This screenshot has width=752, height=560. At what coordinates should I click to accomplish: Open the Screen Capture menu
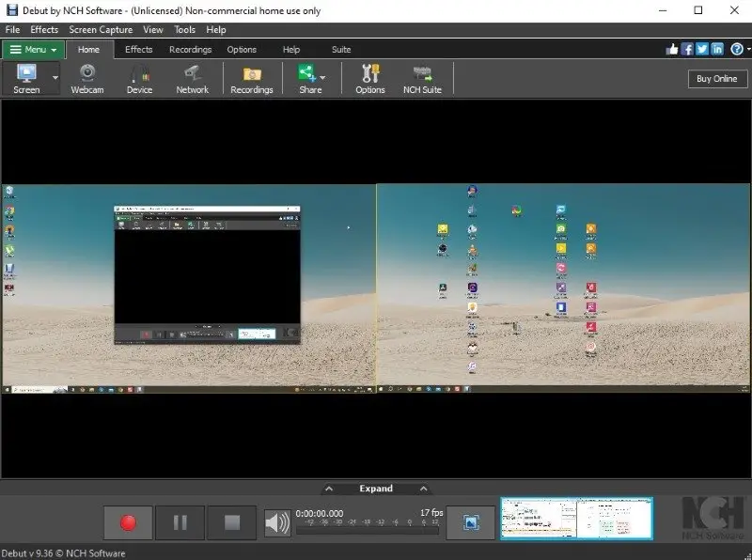click(x=101, y=29)
